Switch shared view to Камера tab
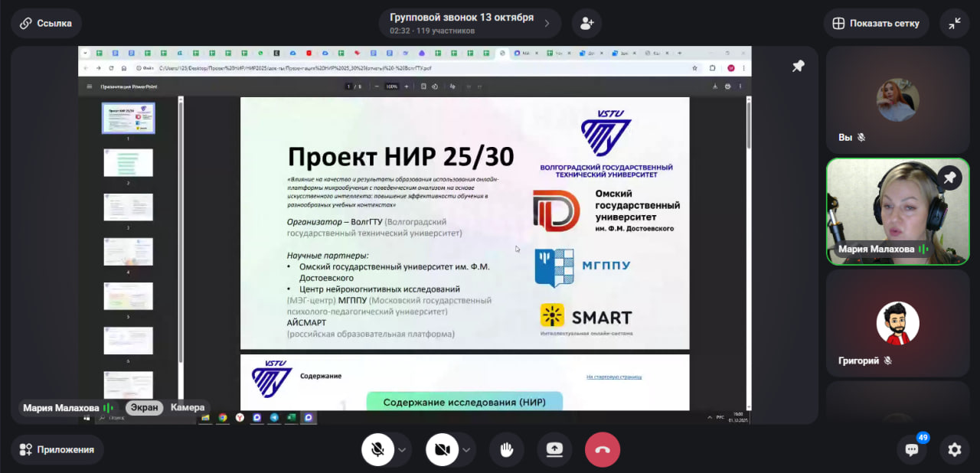The image size is (980, 473). 188,408
